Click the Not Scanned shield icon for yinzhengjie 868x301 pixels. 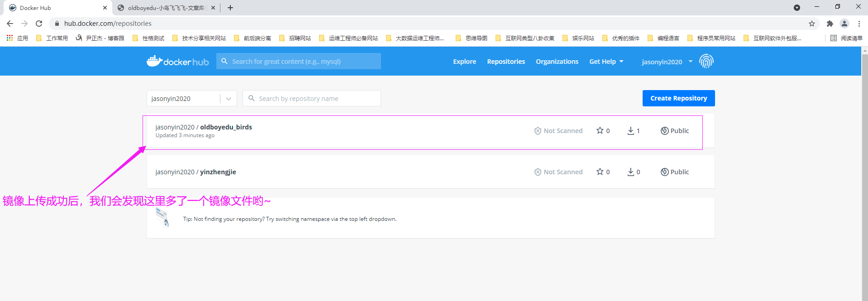click(x=538, y=172)
